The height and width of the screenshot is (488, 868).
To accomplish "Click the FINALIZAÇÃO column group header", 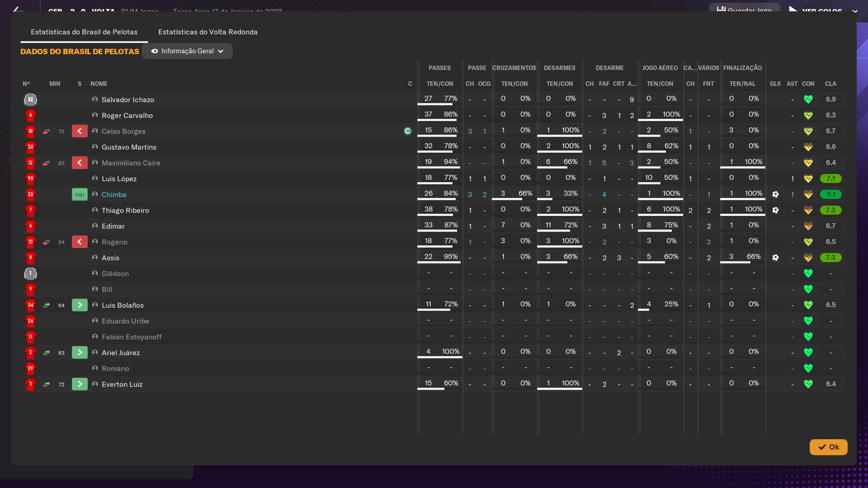I will click(742, 68).
